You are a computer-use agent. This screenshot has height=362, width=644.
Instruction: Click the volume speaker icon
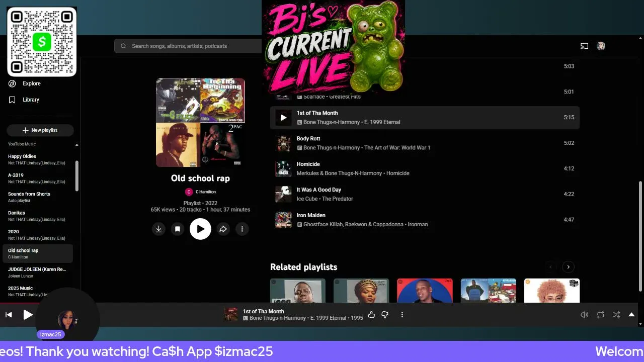tap(584, 315)
